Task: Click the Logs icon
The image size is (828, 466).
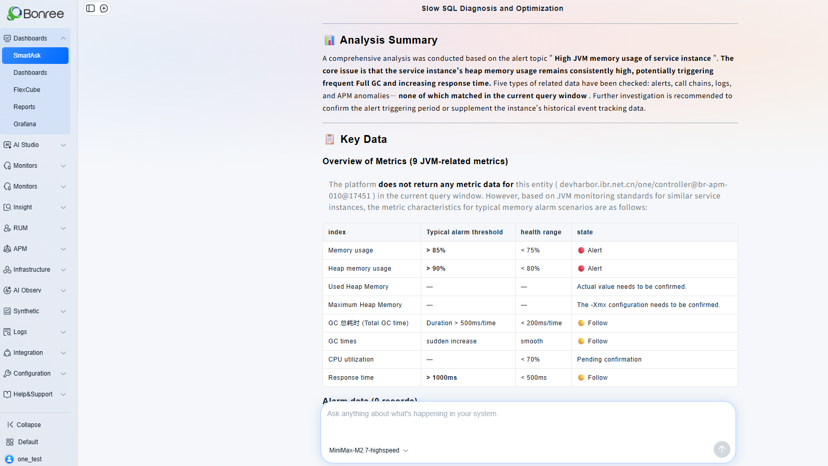Action: click(7, 332)
